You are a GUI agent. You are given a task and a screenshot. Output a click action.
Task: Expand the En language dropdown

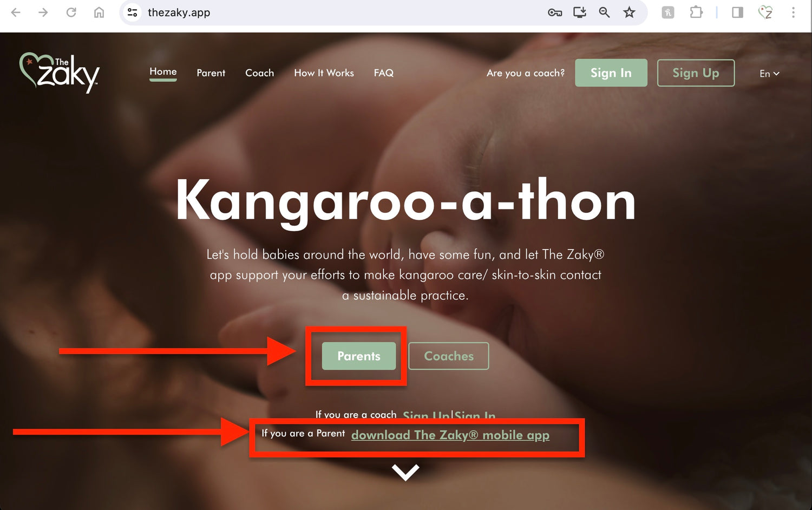click(769, 74)
